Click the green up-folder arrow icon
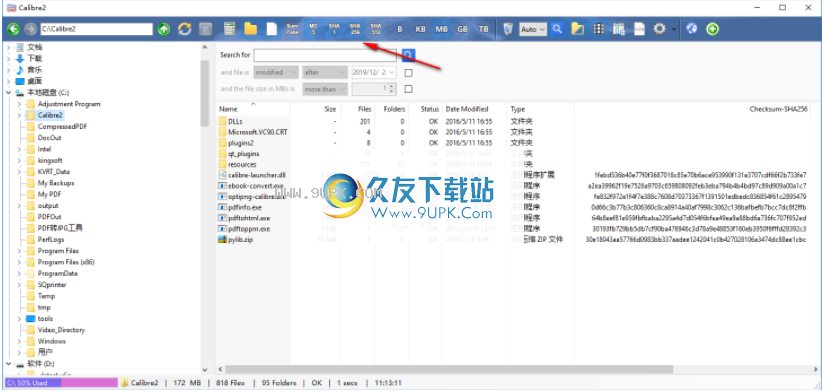 [164, 29]
